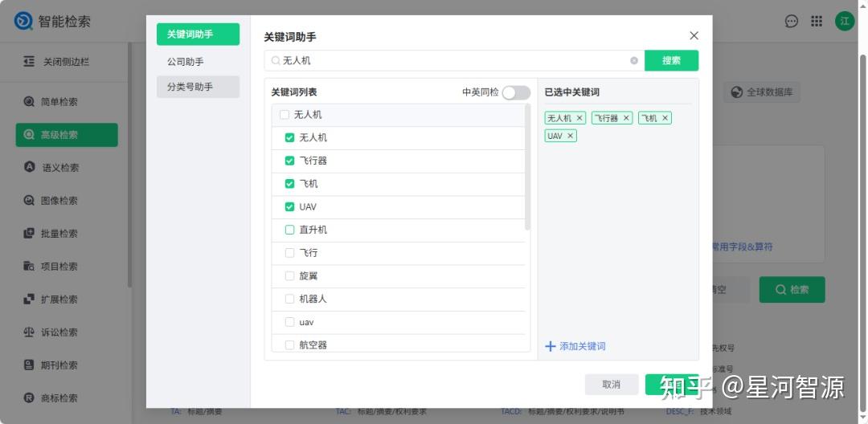Uncheck the indented 无人机 keyword checkbox
Screen dimensions: 868x424
click(289, 137)
